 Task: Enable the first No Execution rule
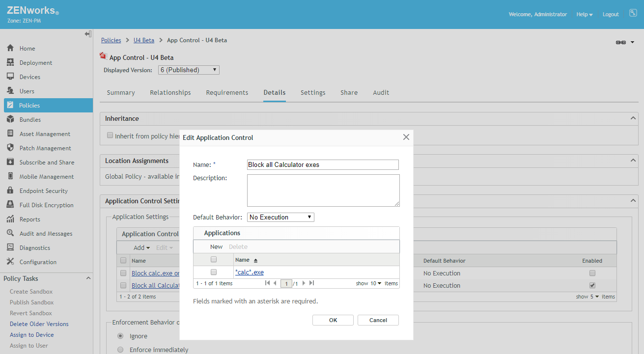click(592, 273)
